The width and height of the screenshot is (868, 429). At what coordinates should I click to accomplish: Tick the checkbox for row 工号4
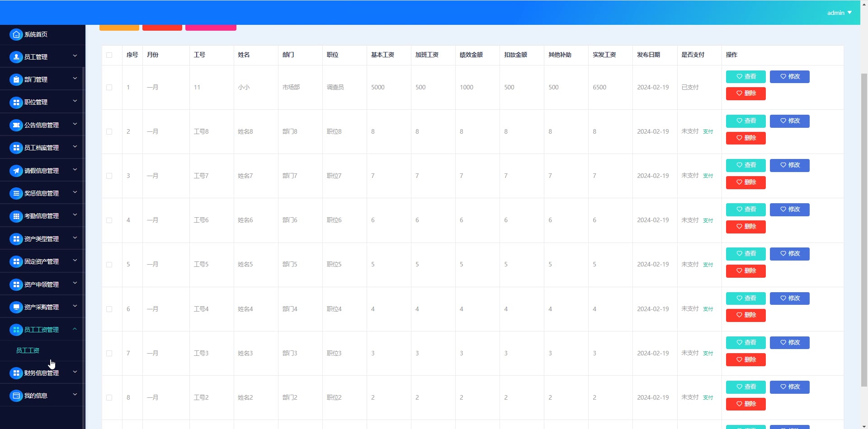point(109,309)
